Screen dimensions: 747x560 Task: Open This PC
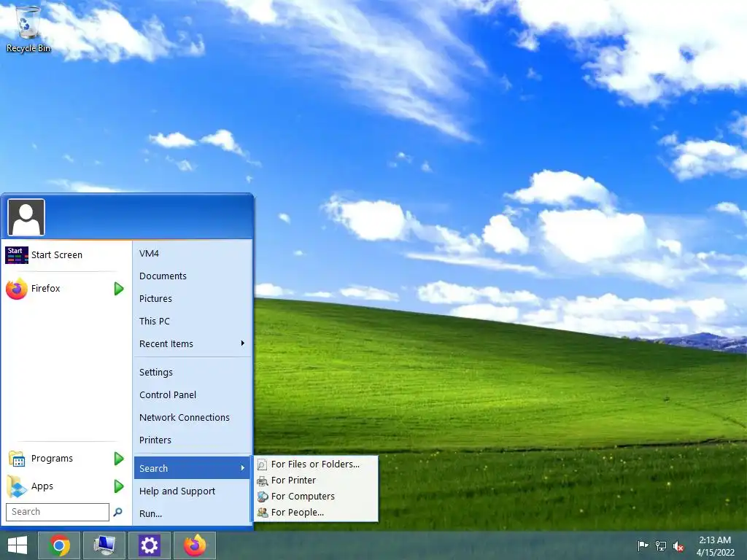(192, 322)
